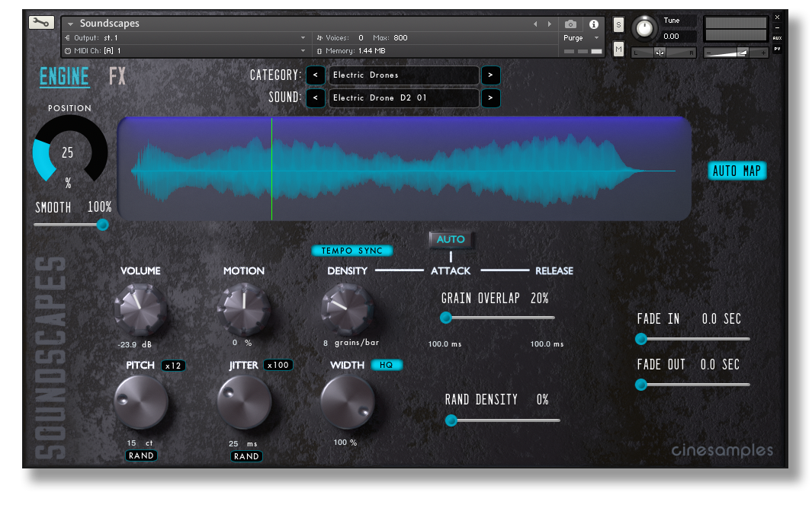This screenshot has height=505, width=812.
Task: Click the instrument output volume slider
Action: tap(735, 53)
